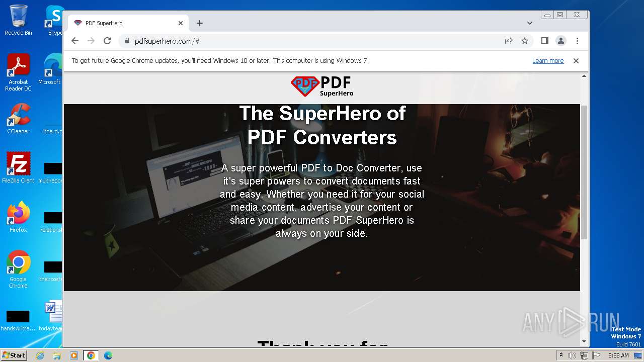The width and height of the screenshot is (644, 362).
Task: Reload the pdfsuperhero.com page
Action: click(x=107, y=41)
